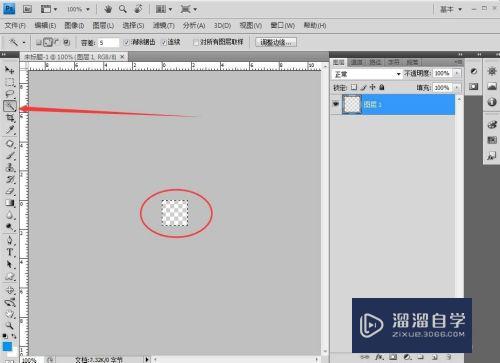Viewport: 500px width, 363px height.
Task: Switch to the 通道 channels tab
Action: 357,62
